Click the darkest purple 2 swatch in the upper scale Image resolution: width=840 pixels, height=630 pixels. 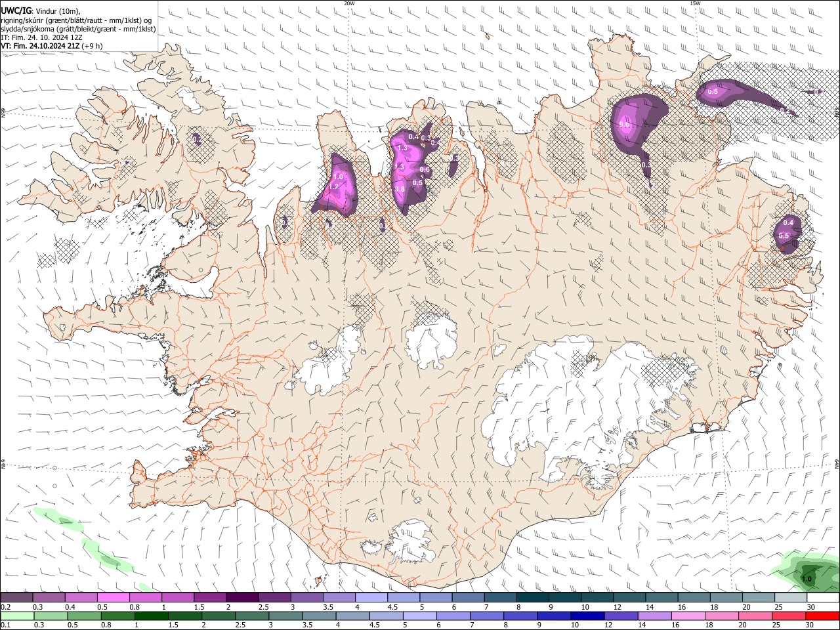click(x=242, y=597)
